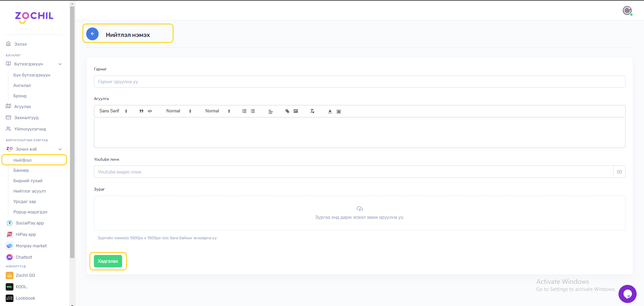This screenshot has width=644, height=306.
Task: Clear text formatting in the editor
Action: (x=312, y=111)
